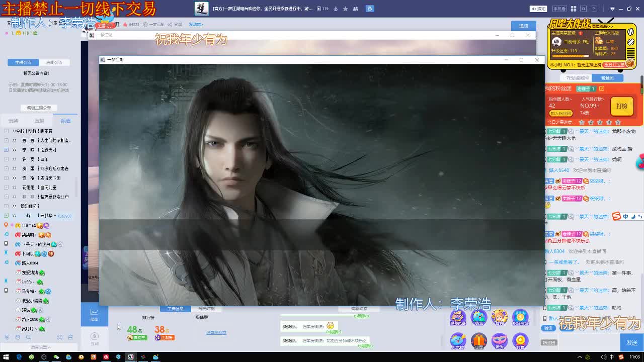Image resolution: width=644 pixels, height=362 pixels.
Task: Expand the 人生何处不相逢 channel row
Action: pyautogui.click(x=38, y=140)
